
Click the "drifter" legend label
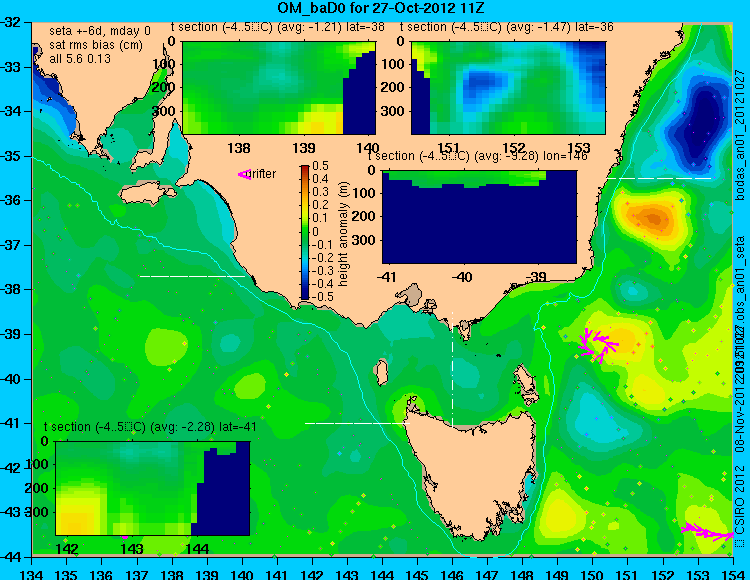263,174
